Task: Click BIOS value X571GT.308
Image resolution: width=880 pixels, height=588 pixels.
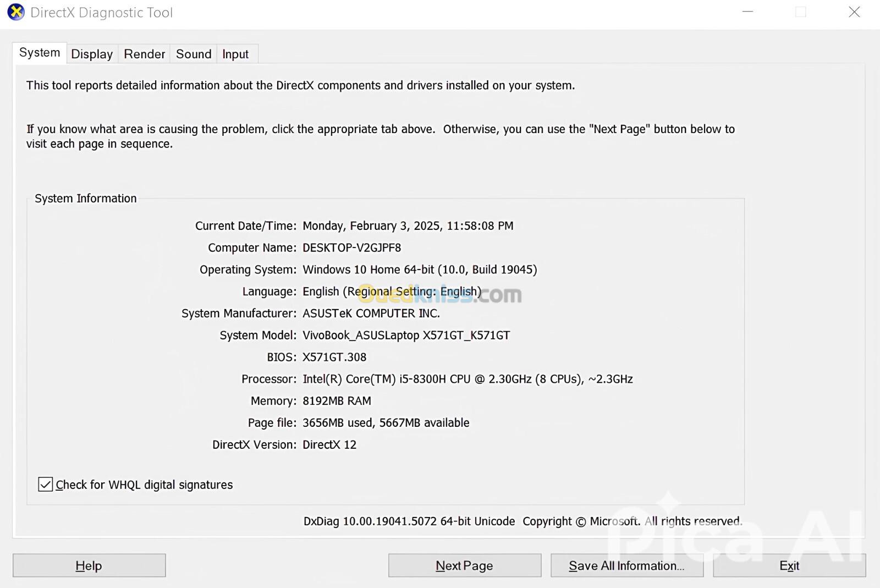Action: [334, 357]
